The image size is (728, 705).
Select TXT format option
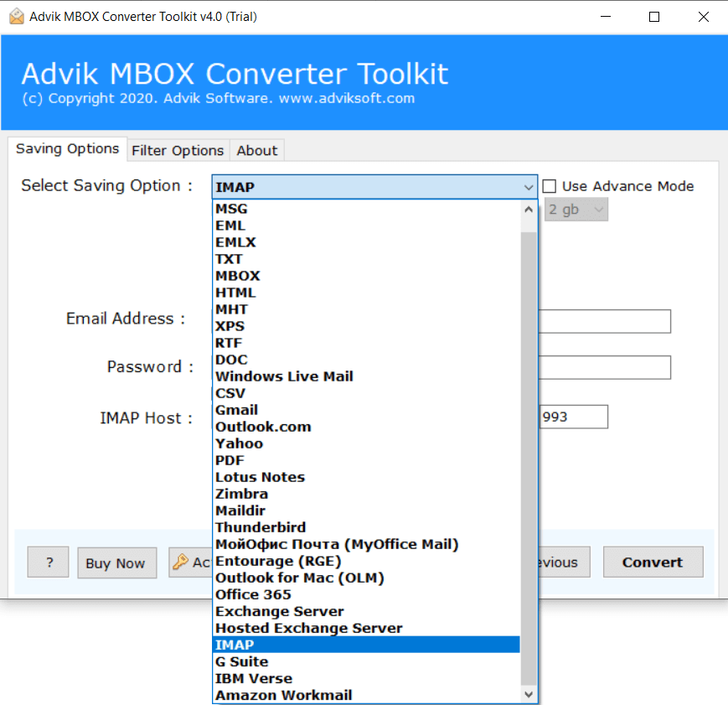tap(367, 259)
